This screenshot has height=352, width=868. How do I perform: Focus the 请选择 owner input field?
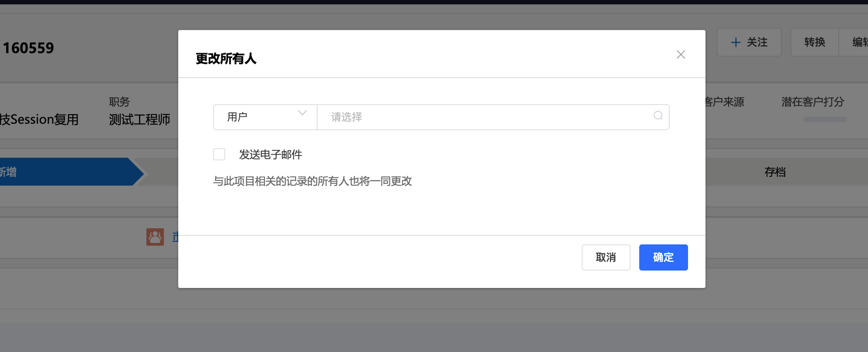484,117
